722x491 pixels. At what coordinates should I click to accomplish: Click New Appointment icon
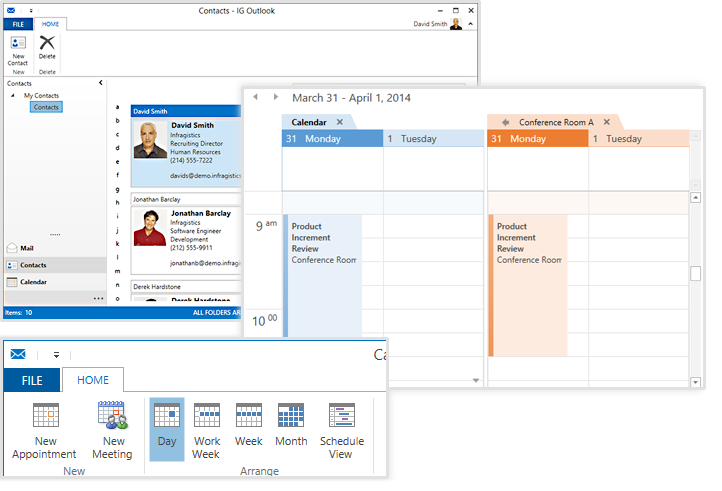46,415
